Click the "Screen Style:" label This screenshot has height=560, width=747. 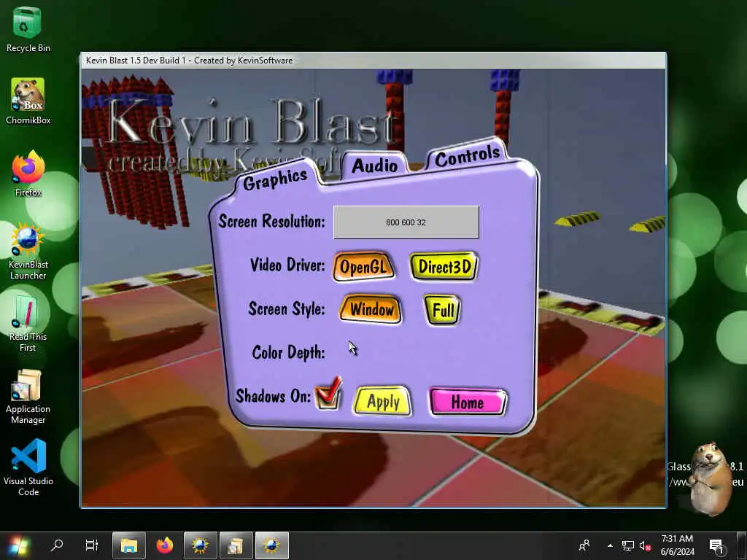click(x=286, y=308)
